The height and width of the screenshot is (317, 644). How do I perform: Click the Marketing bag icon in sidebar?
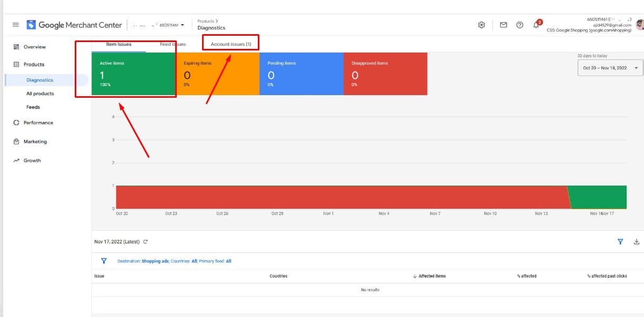click(16, 141)
